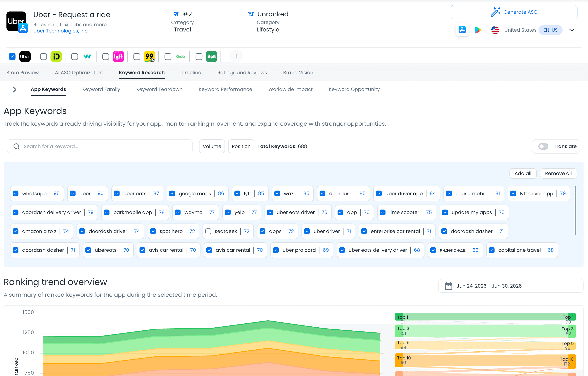This screenshot has height=376, width=588.
Task: Open the Uber Technologies, Inc. developer link
Action: [x=61, y=31]
